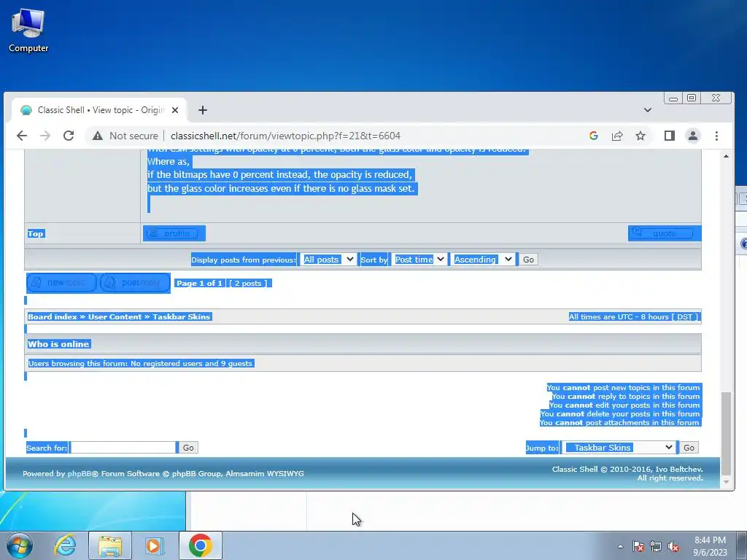Open Chrome's three-dot menu
747x560 pixels.
(716, 136)
